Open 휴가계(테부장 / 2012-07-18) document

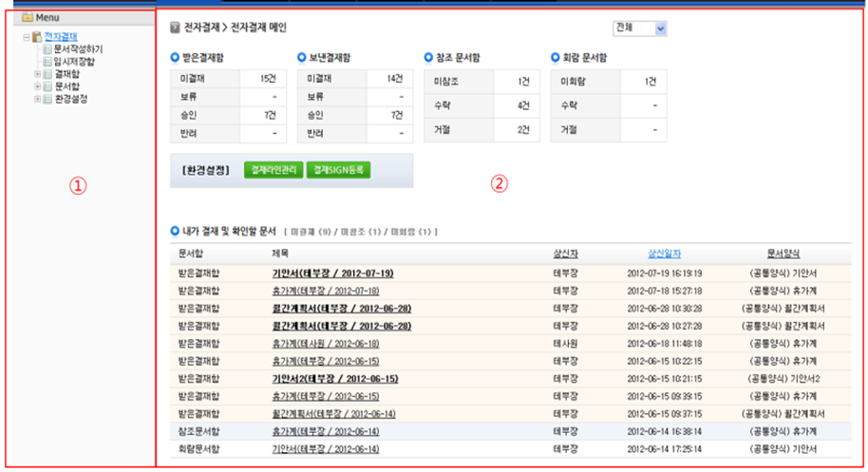click(326, 291)
